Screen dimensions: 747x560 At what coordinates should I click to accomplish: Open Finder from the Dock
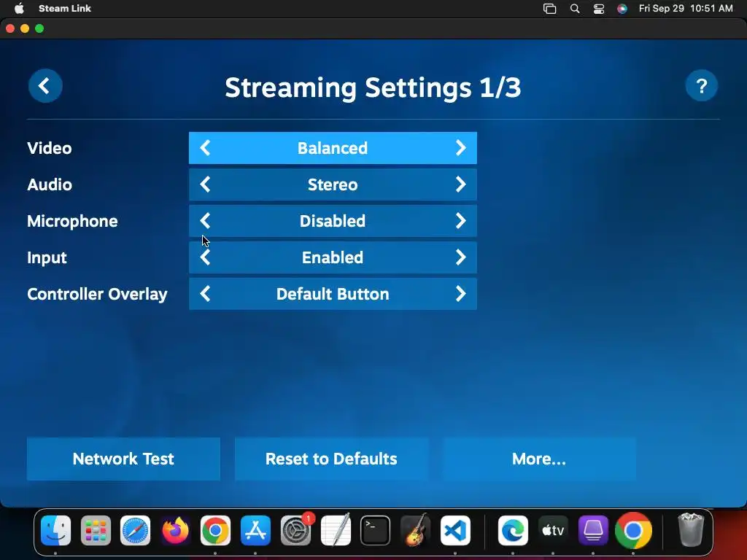coord(55,531)
